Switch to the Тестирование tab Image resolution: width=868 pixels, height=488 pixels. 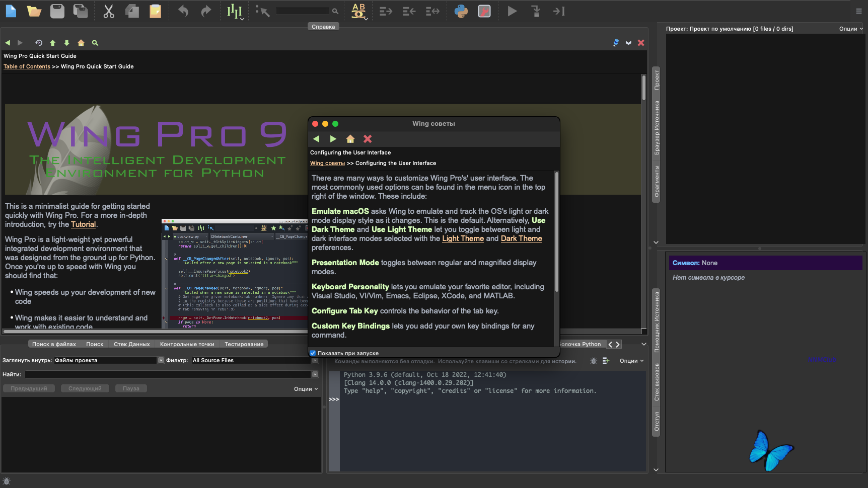click(x=244, y=344)
